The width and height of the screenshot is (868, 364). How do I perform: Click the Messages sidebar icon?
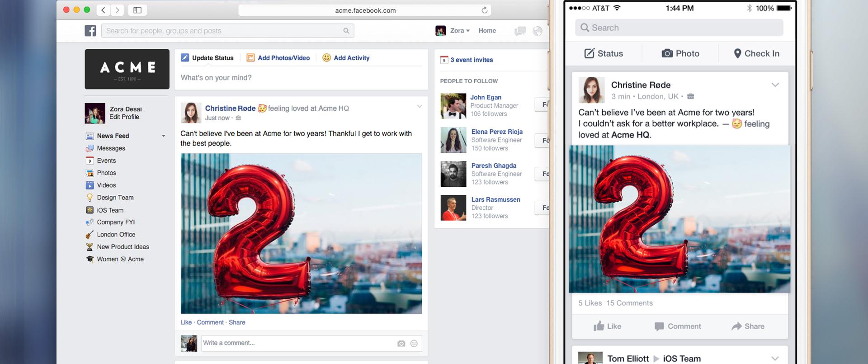(x=90, y=148)
